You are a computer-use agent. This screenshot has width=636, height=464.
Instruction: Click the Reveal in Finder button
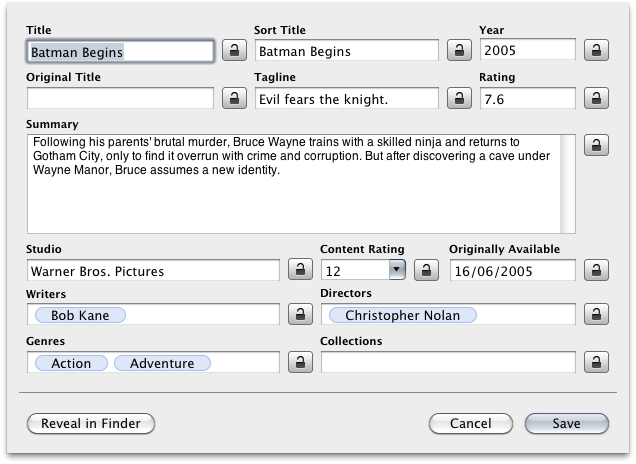91,424
